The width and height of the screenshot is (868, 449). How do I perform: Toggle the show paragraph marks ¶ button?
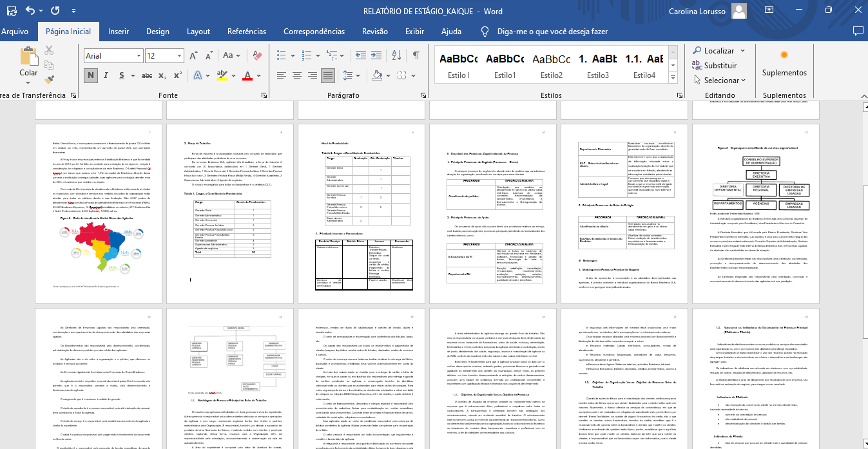(416, 56)
